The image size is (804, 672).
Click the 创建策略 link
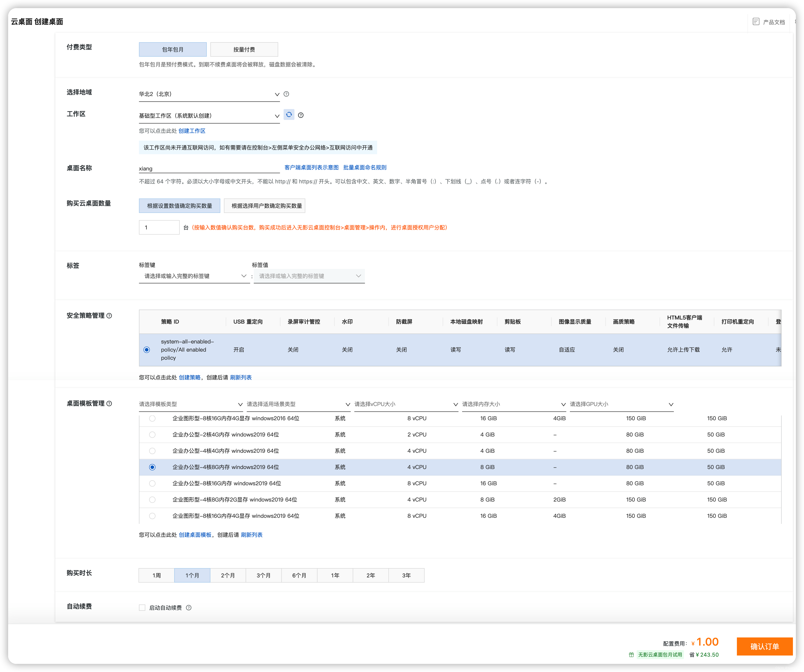point(190,378)
